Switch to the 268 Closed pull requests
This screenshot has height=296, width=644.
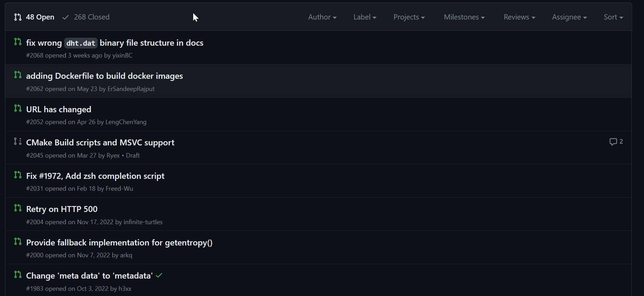pyautogui.click(x=86, y=17)
